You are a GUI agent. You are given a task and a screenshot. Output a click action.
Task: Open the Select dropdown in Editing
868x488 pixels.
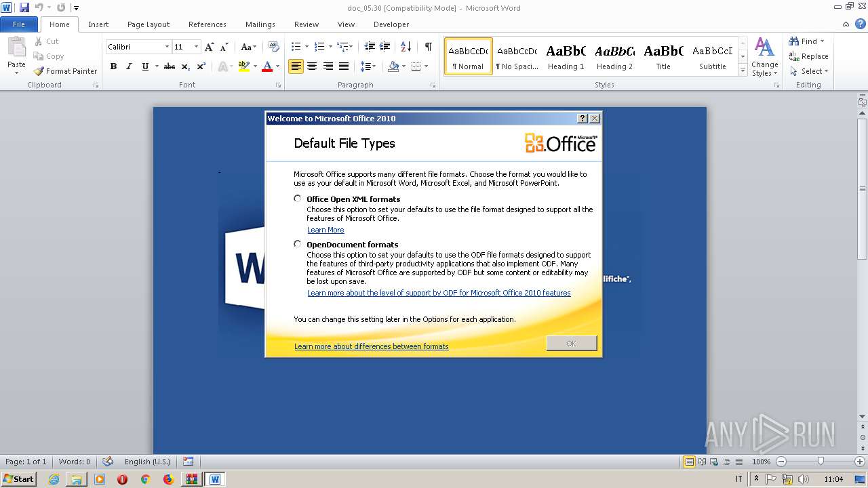(809, 71)
